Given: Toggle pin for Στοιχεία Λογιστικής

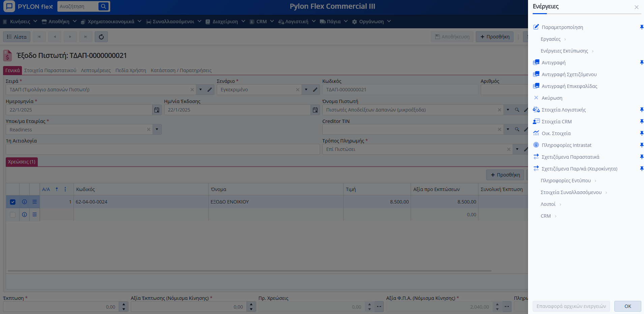Looking at the screenshot, I should pos(642,110).
